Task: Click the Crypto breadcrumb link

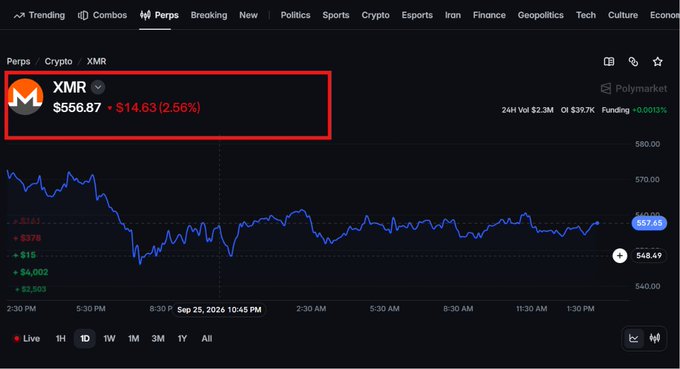Action: 59,62
